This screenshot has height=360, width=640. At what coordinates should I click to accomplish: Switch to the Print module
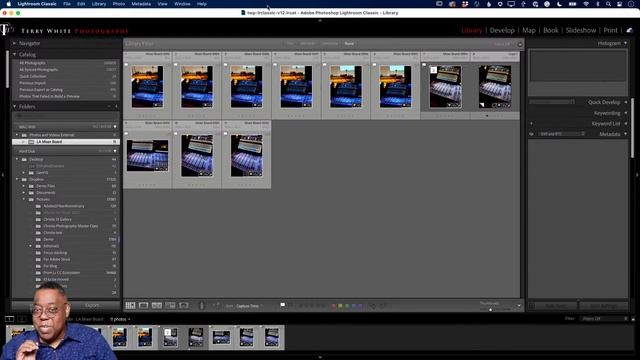[x=610, y=30]
